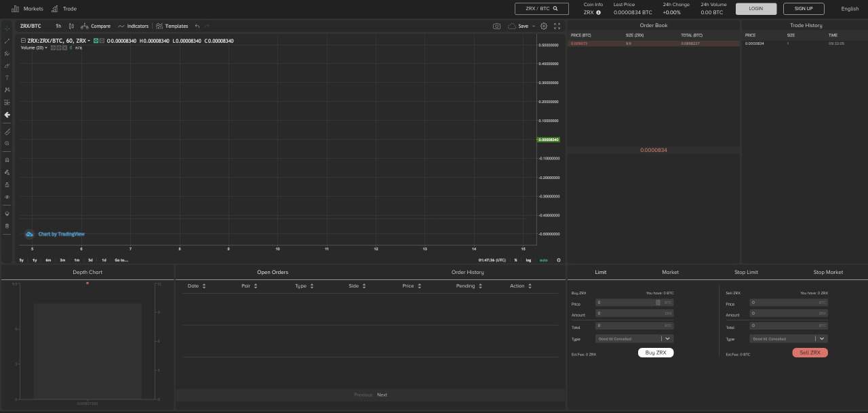Click the undo arrow in chart toolbar
Screen dimensions: 868x413
pyautogui.click(x=197, y=26)
